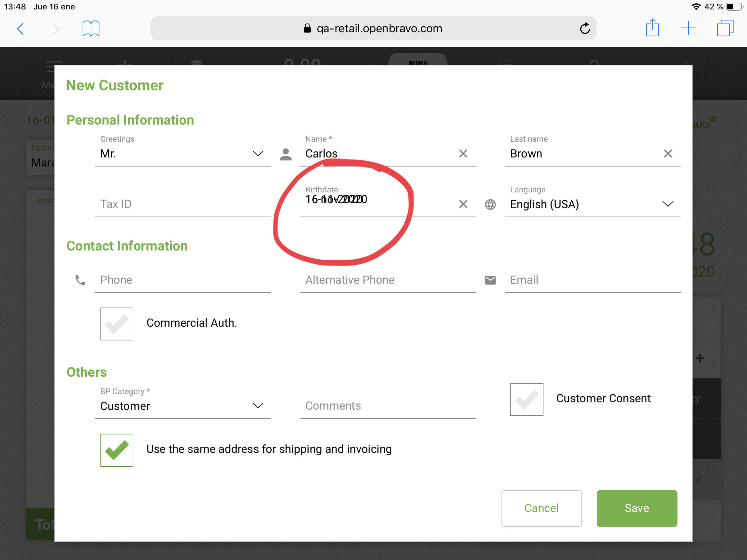Tap Safari back arrow
The width and height of the screenshot is (747, 560).
click(20, 29)
